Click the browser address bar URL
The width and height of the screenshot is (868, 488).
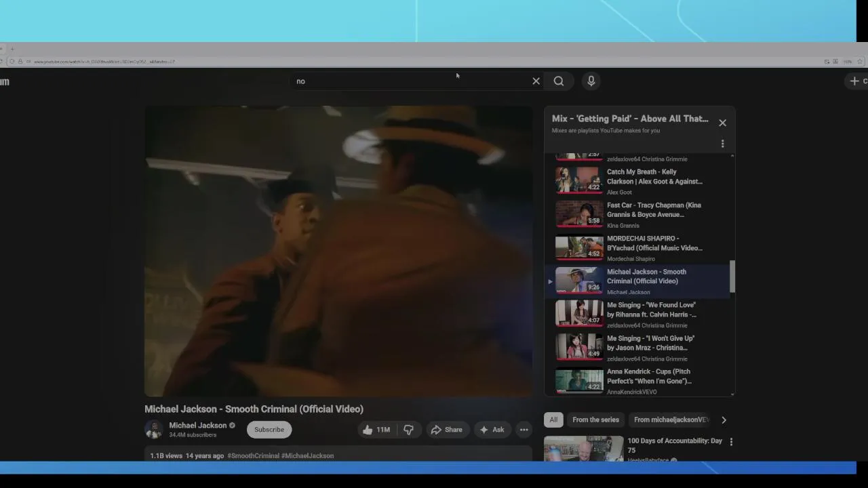pyautogui.click(x=104, y=62)
